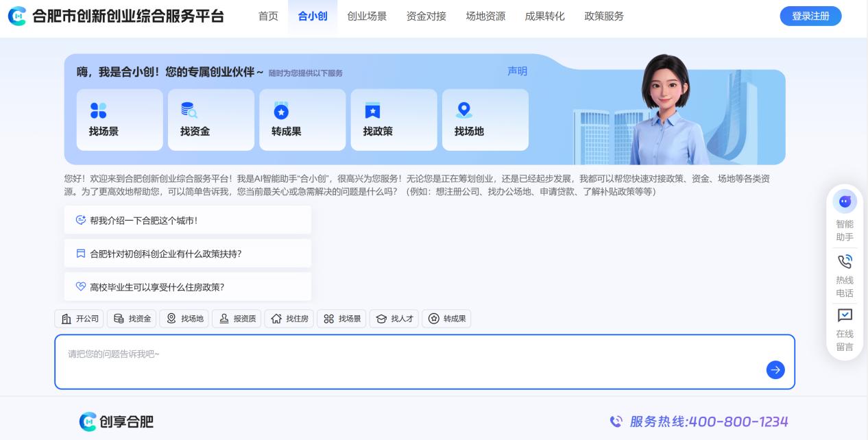Click suggestion 帮我介绍一下合肥这个城市
The width and height of the screenshot is (868, 440).
coord(187,220)
